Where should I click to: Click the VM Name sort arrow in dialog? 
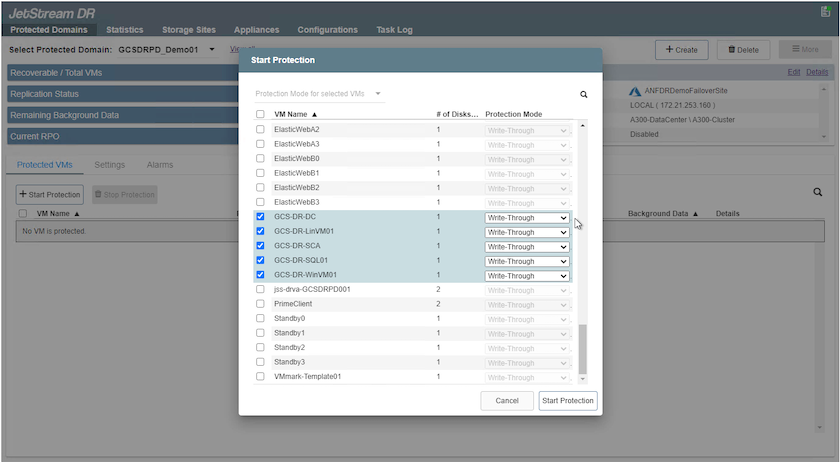[x=315, y=114]
